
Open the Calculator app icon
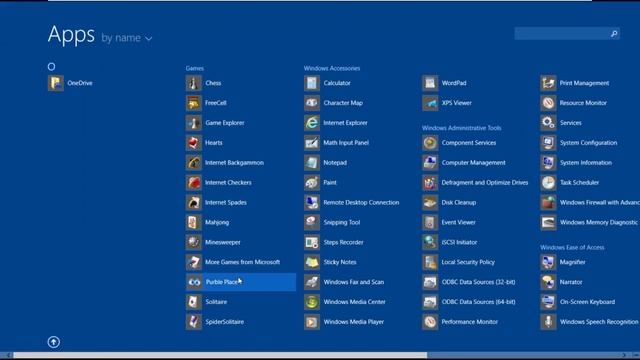312,83
